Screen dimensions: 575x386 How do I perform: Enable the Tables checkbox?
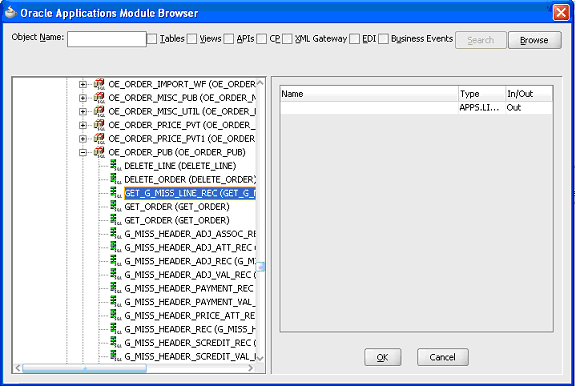(x=152, y=38)
